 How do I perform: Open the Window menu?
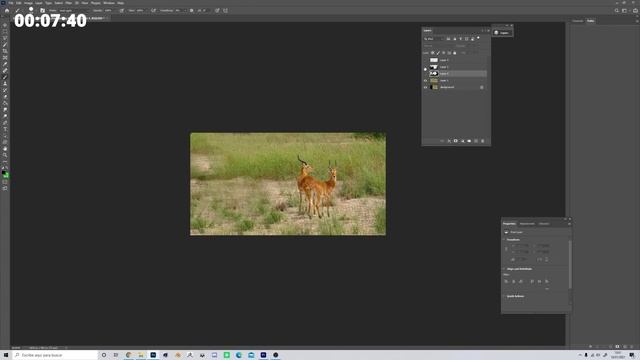coord(109,3)
